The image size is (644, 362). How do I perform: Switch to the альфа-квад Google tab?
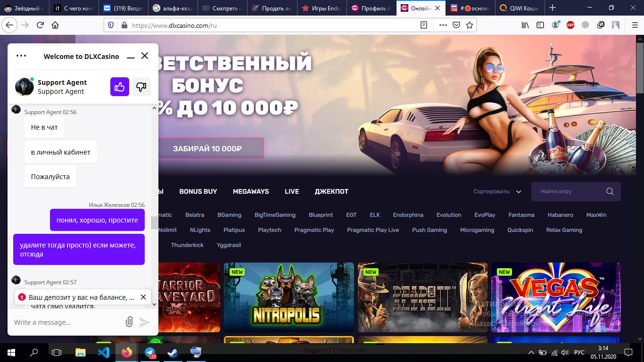(173, 8)
